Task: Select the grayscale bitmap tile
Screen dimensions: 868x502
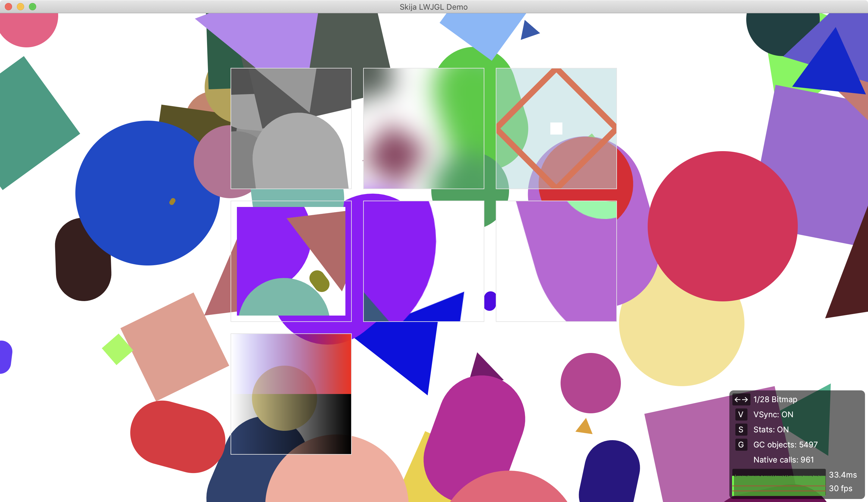Action: [291, 128]
